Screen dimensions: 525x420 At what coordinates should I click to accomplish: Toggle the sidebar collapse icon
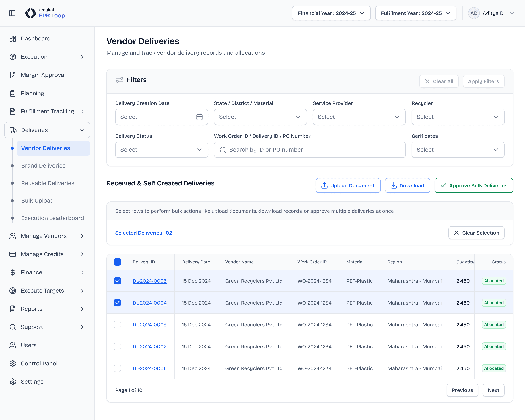[12, 13]
